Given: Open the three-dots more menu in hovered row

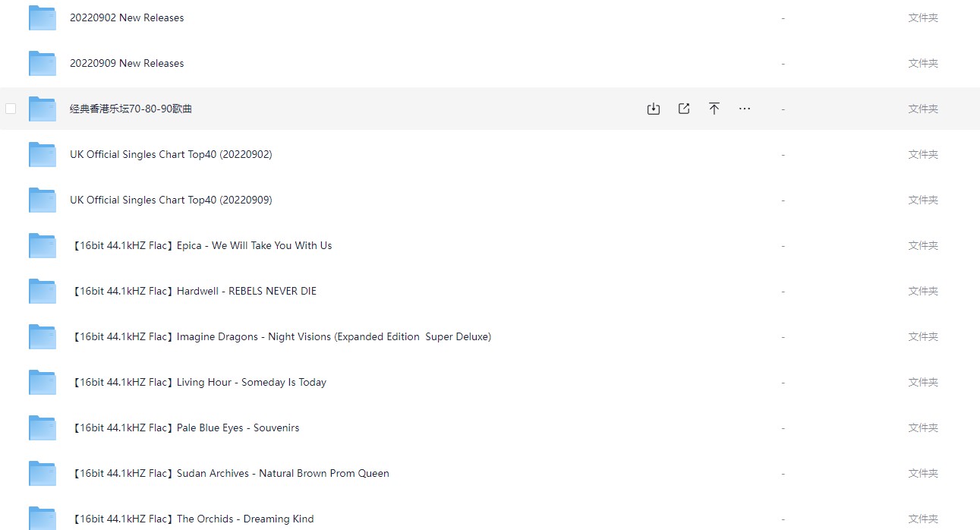Looking at the screenshot, I should 745,109.
